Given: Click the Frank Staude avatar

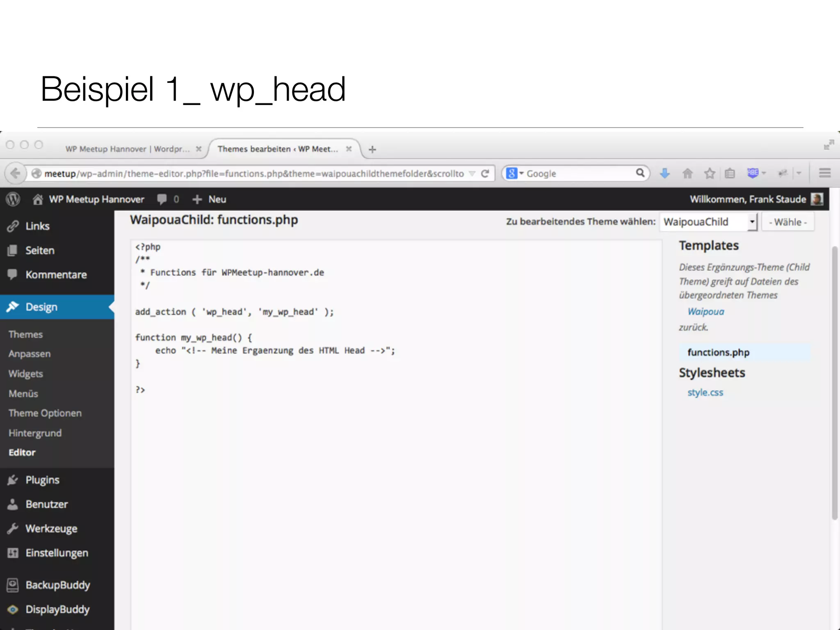Looking at the screenshot, I should click(x=817, y=199).
